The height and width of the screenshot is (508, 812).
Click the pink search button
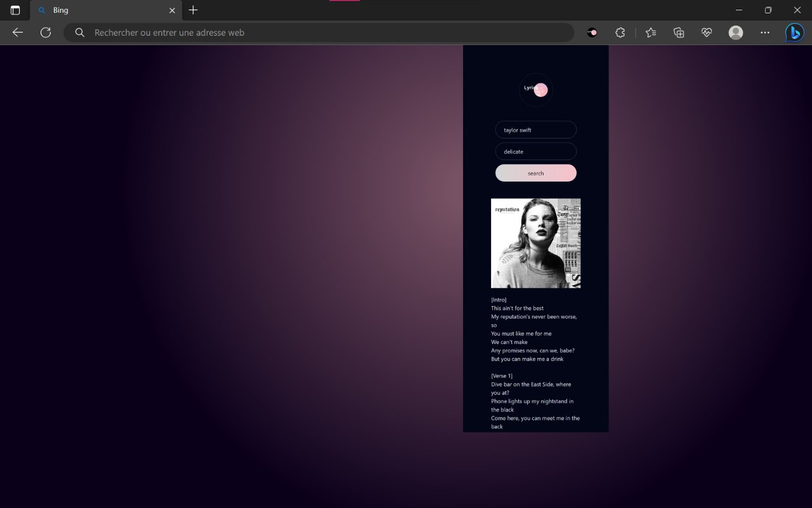[535, 173]
